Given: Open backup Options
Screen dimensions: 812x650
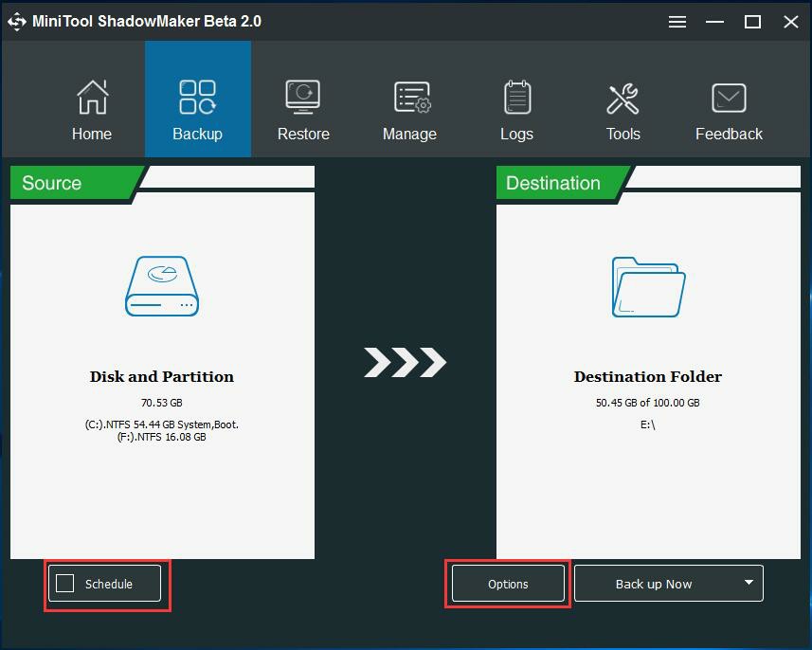Looking at the screenshot, I should coord(508,584).
